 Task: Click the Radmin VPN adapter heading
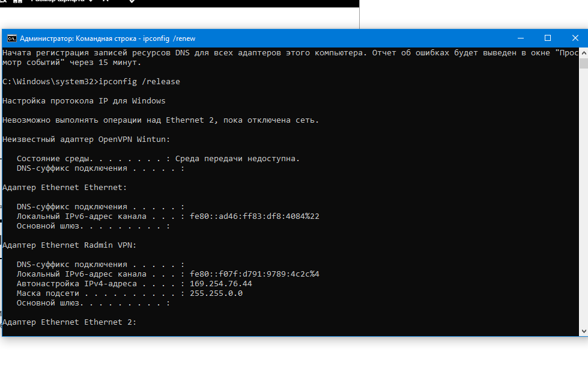69,245
